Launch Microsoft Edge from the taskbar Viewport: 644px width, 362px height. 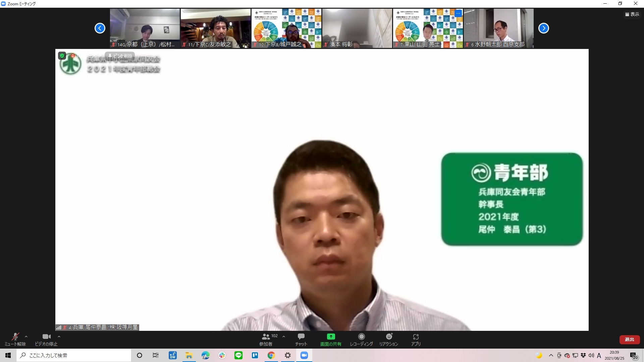point(206,355)
